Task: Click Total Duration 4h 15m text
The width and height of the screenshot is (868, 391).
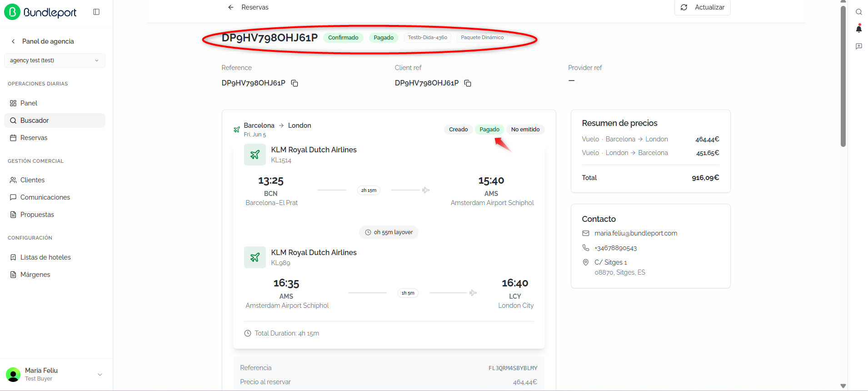Action: click(287, 333)
